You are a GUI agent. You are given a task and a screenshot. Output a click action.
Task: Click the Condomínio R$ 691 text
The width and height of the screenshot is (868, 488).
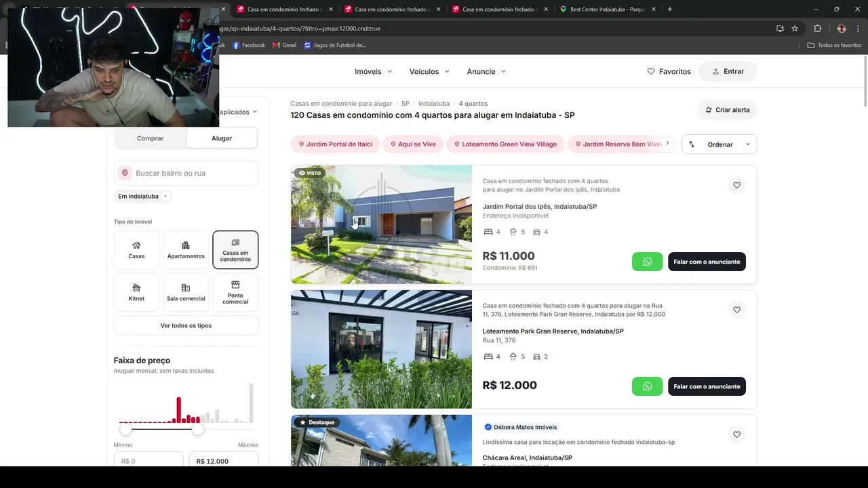point(510,268)
